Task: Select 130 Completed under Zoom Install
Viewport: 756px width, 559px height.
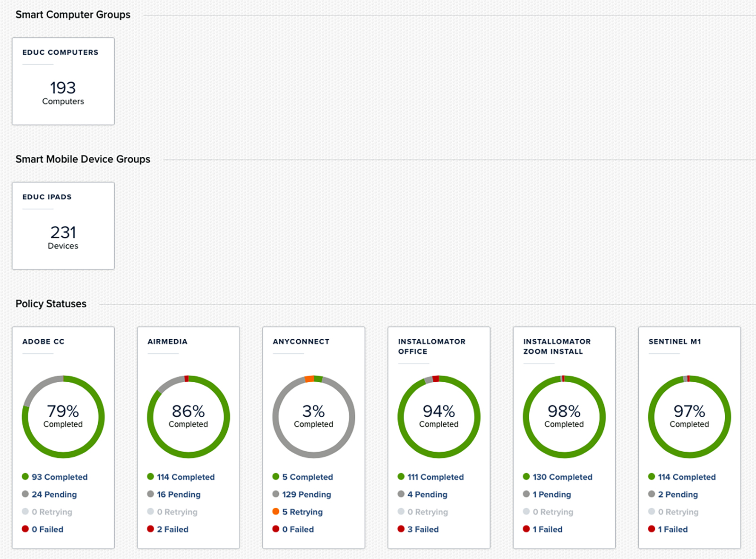Action: click(558, 477)
